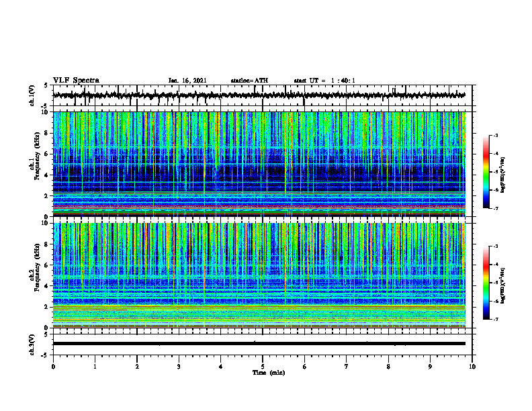Click the ch.3 flat waveform trace
Viewport: 532px width, 411px height.
(259, 344)
